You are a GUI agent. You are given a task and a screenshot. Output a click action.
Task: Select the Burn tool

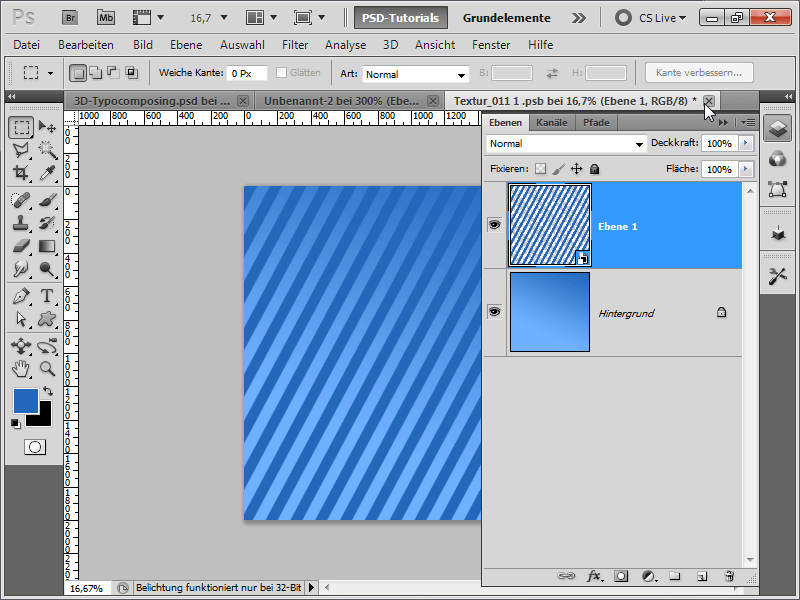pyautogui.click(x=47, y=269)
